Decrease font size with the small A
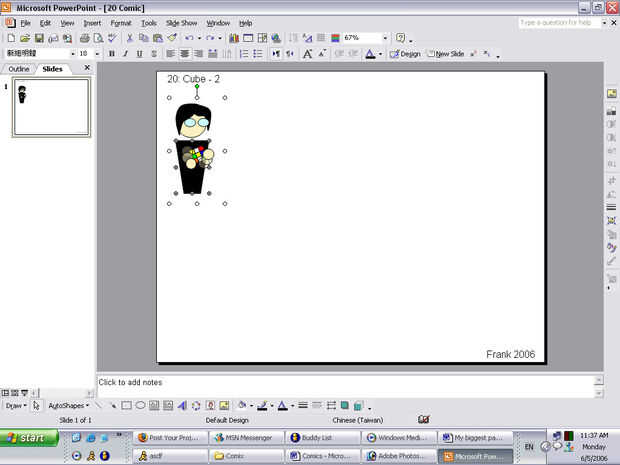Screen dimensions: 620x465 322,53
